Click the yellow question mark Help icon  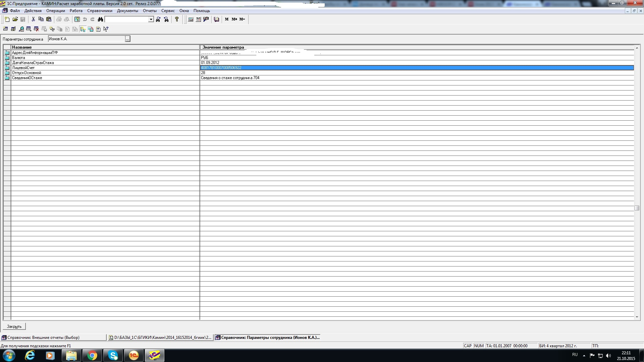click(177, 19)
